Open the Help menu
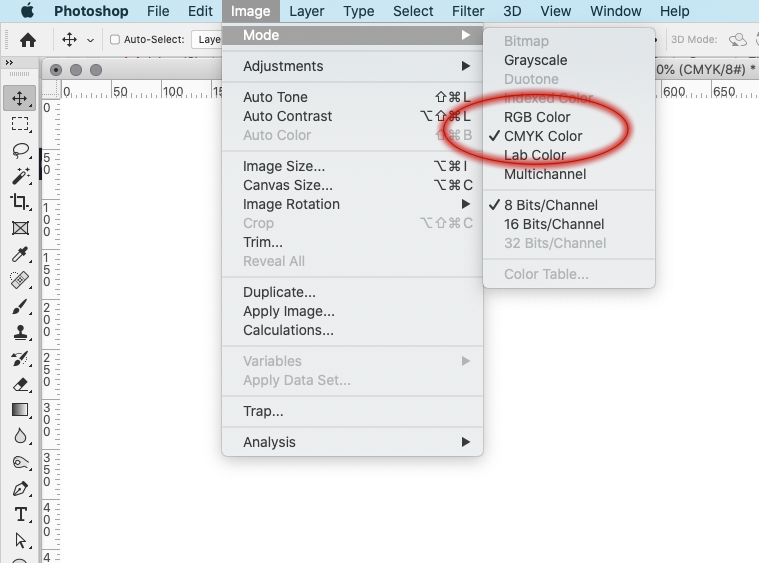The height and width of the screenshot is (563, 759). tap(675, 11)
